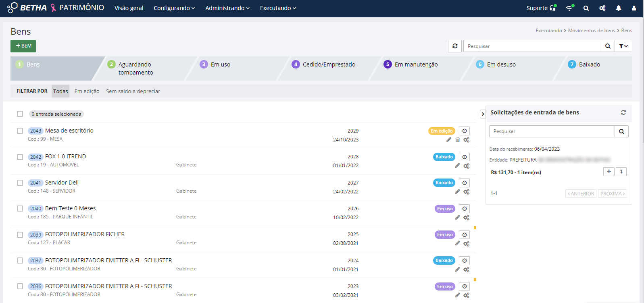
Task: Open the Administrando dropdown menu
Action: click(227, 8)
